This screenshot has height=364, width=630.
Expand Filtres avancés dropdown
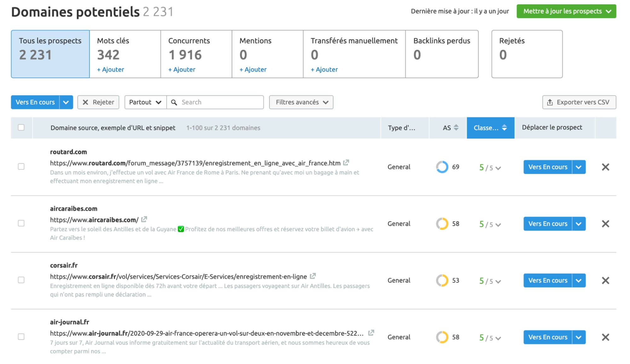coord(301,102)
